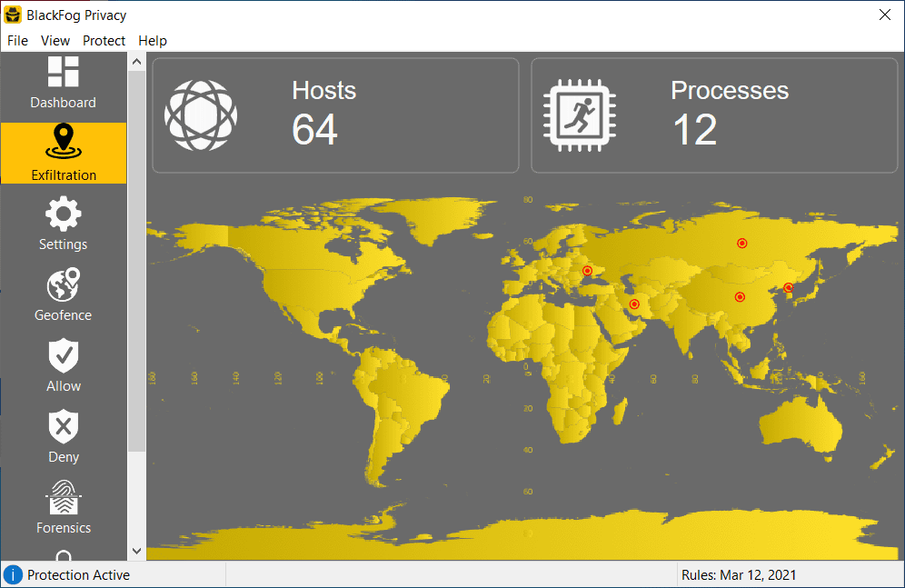The image size is (905, 588).
Task: Click the Protection Active info icon
Action: (x=13, y=574)
